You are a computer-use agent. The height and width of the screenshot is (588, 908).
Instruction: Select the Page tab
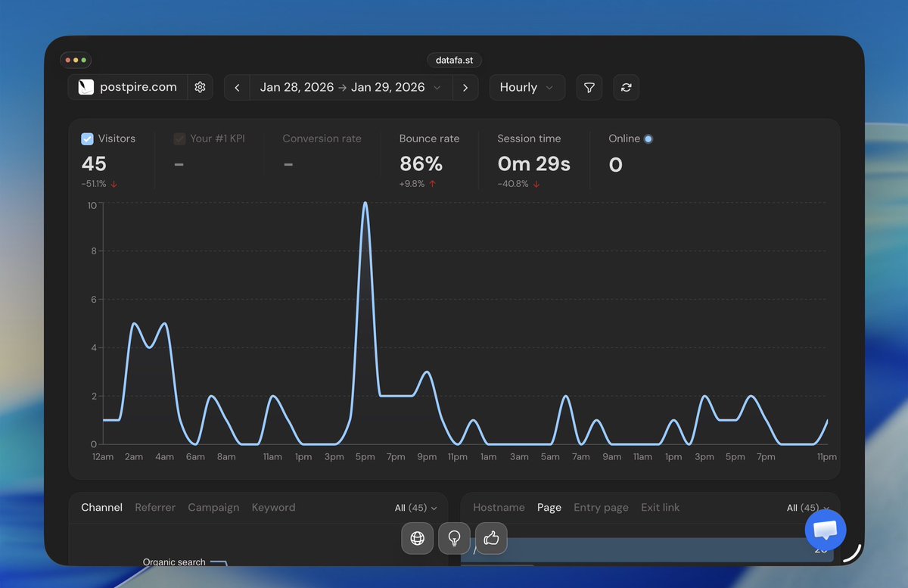[x=549, y=507]
